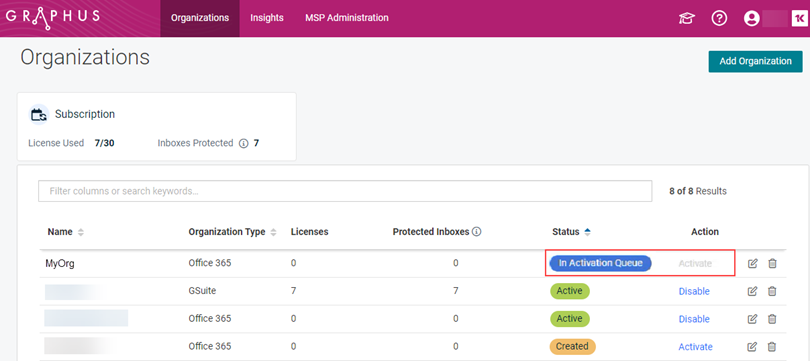Click the help question mark icon

pos(719,19)
